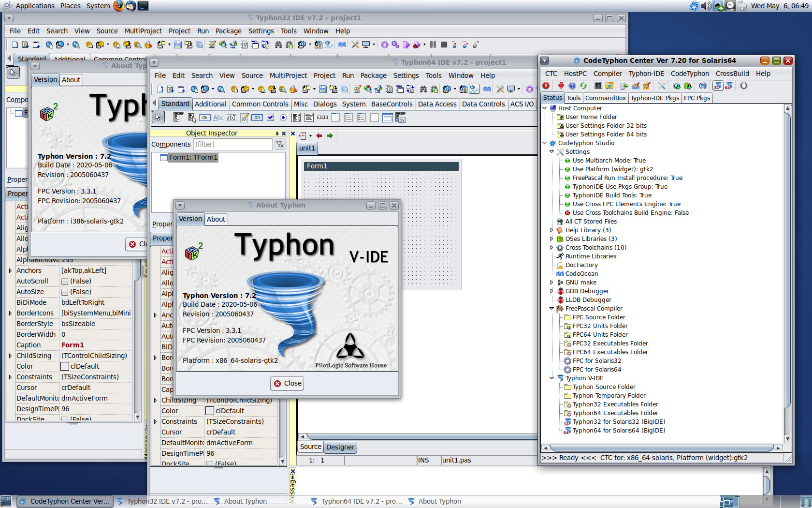Viewport: 812px width, 508px height.
Task: Expand the Cross Toolchains (10) node
Action: 552,248
